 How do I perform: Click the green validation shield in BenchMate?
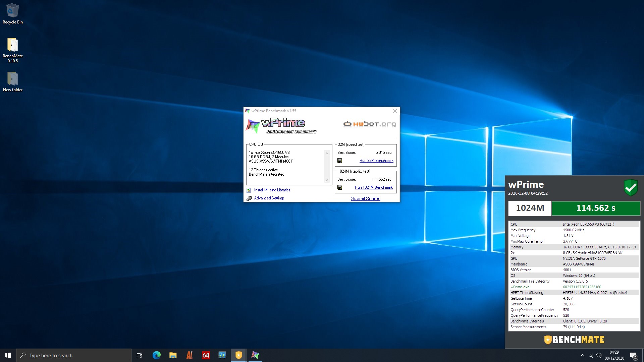[x=631, y=187]
